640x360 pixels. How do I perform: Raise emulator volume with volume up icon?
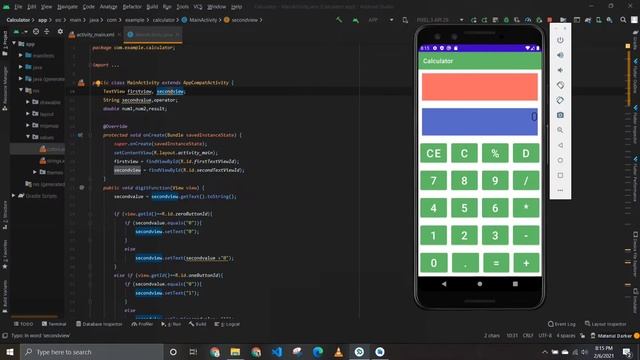click(x=560, y=55)
